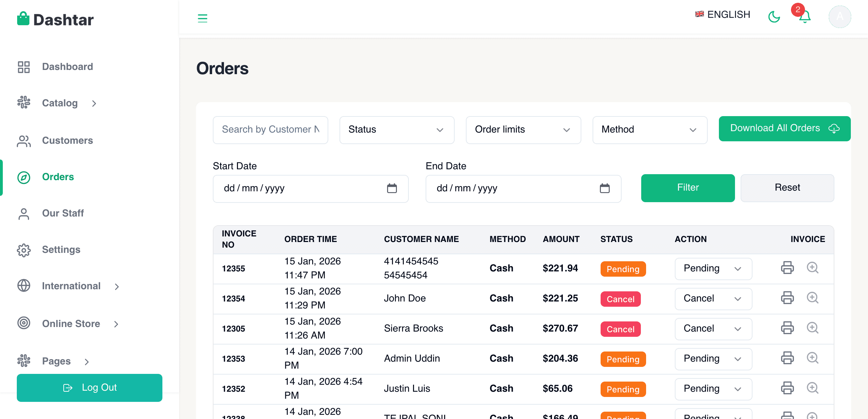Open the notifications bell
The width and height of the screenshot is (868, 419).
coord(804,16)
